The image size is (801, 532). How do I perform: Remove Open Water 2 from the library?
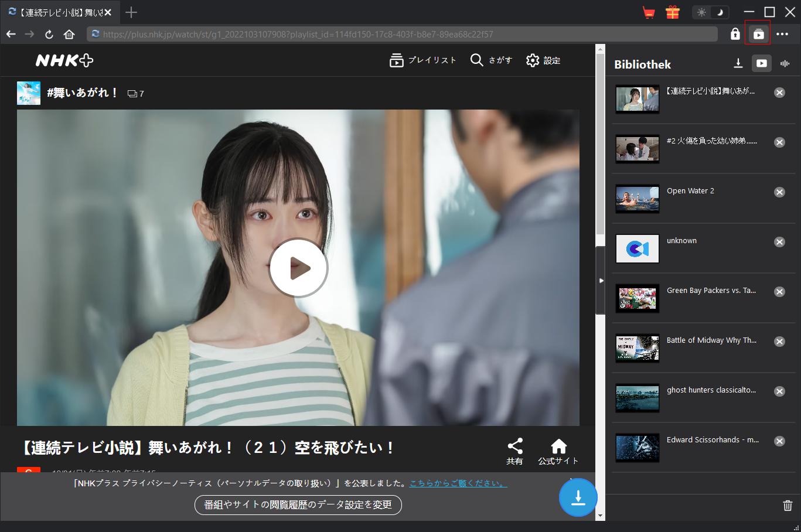tap(779, 192)
